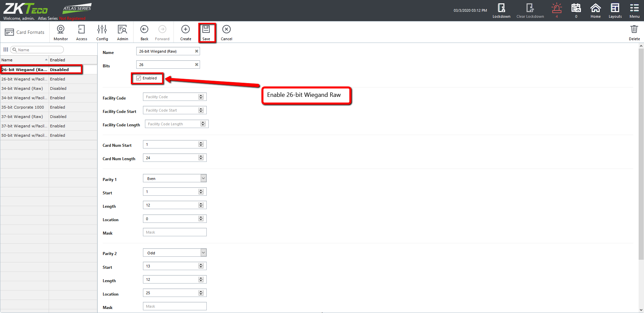
Task: Open the Config section
Action: coord(102,33)
